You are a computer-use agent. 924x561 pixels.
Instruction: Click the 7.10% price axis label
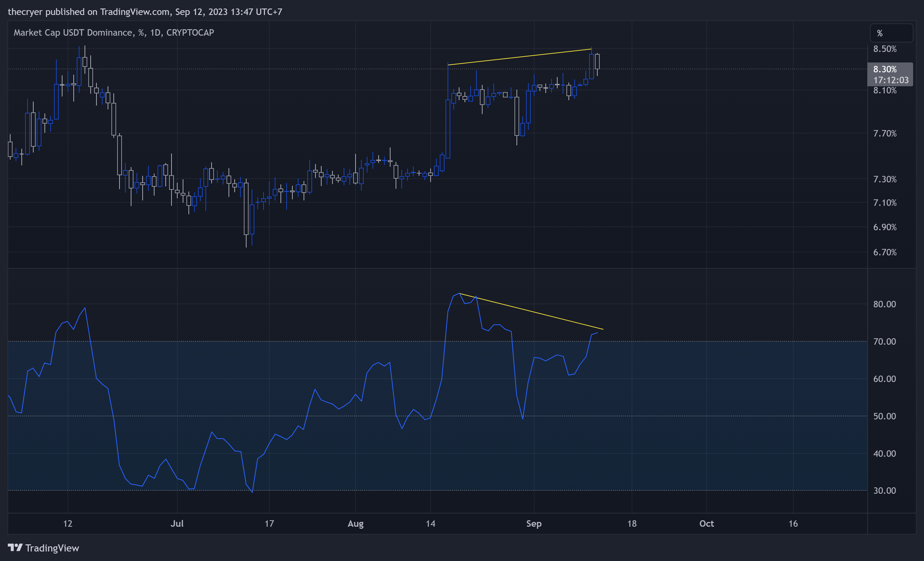885,203
